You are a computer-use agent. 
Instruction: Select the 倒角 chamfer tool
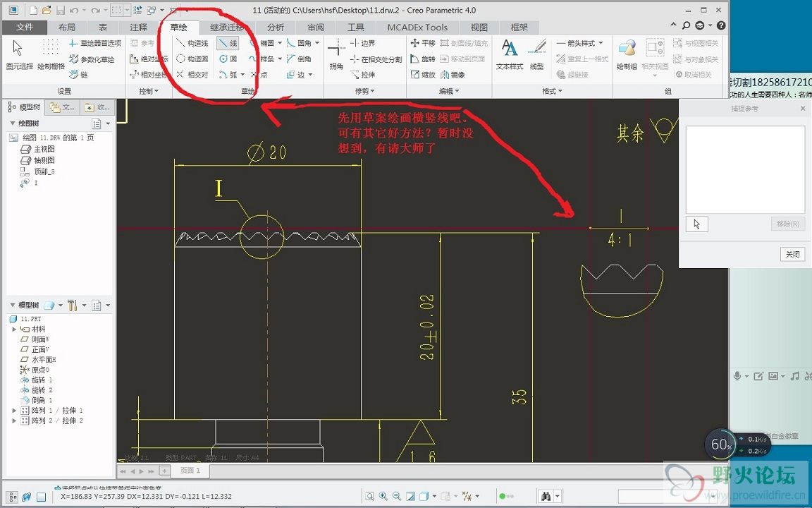(300, 59)
